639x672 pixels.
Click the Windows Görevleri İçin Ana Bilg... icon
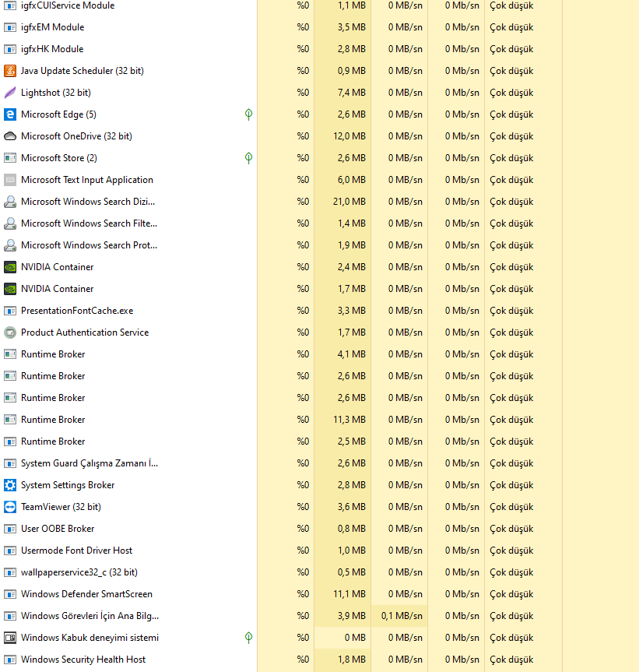[10, 616]
